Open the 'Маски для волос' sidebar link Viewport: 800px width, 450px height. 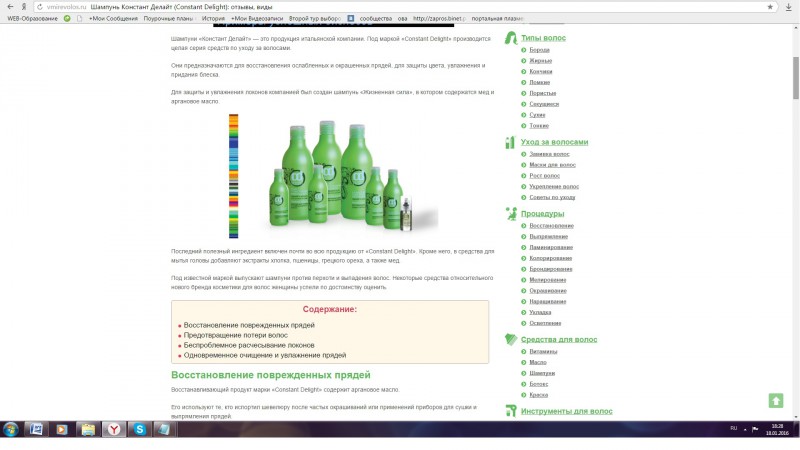pos(552,165)
